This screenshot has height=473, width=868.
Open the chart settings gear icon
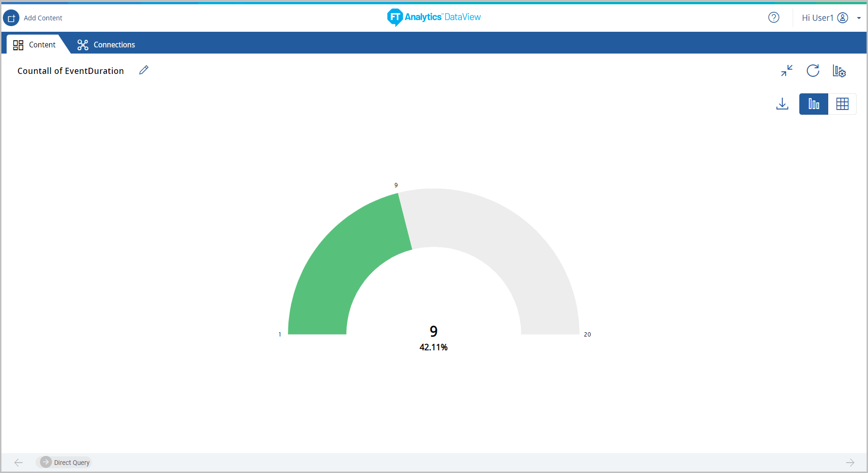(839, 71)
